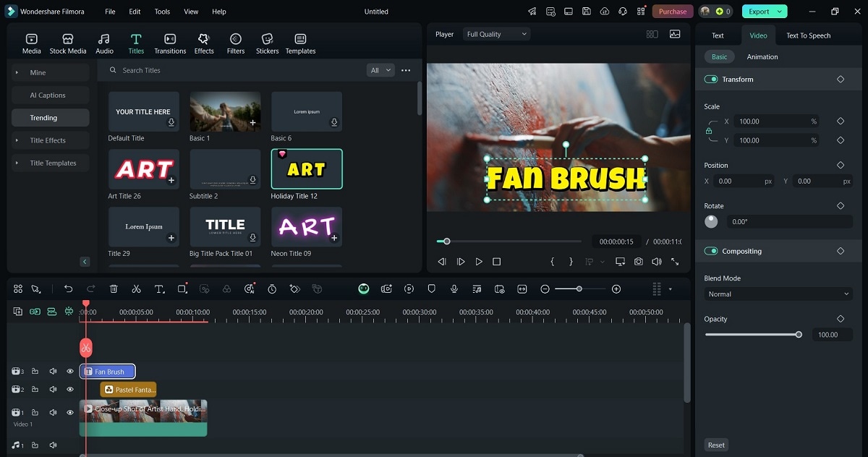Step to the previous frame
Image resolution: width=868 pixels, height=457 pixels.
[x=442, y=262]
